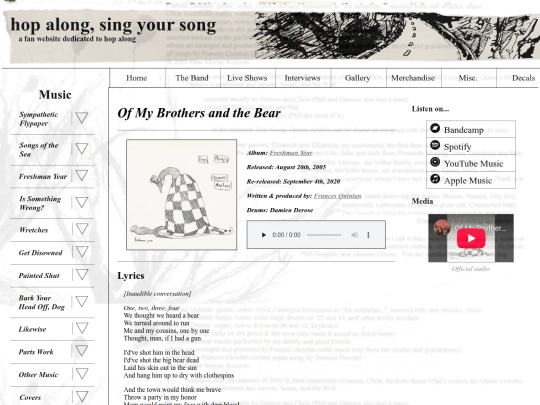Expand the Painted Shut song list
The width and height of the screenshot is (540, 405).
(82, 274)
